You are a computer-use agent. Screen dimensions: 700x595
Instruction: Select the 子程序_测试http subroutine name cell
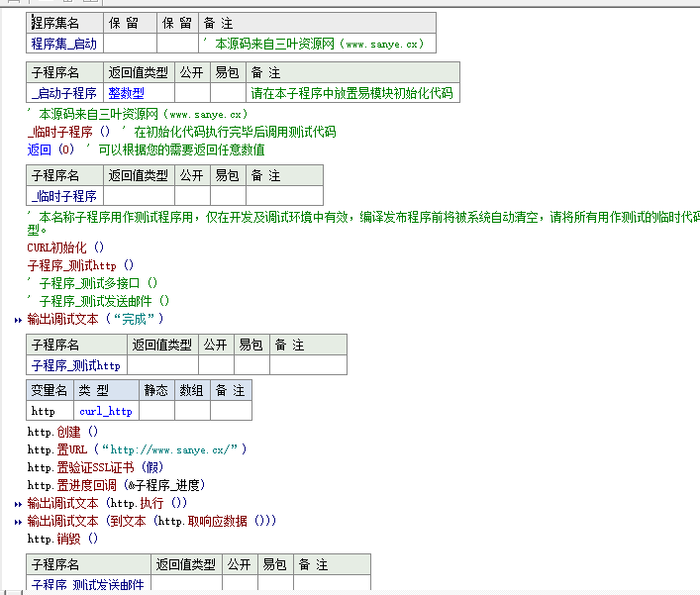tap(76, 366)
